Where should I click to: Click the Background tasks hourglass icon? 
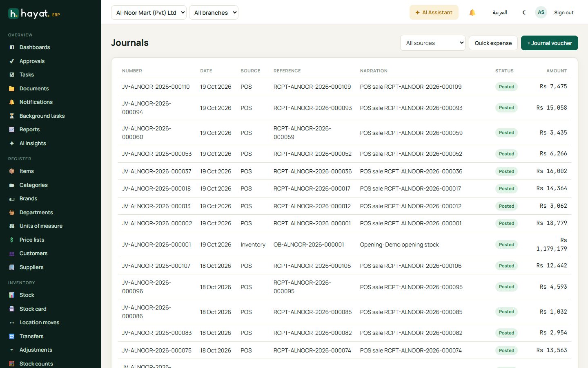click(x=12, y=116)
